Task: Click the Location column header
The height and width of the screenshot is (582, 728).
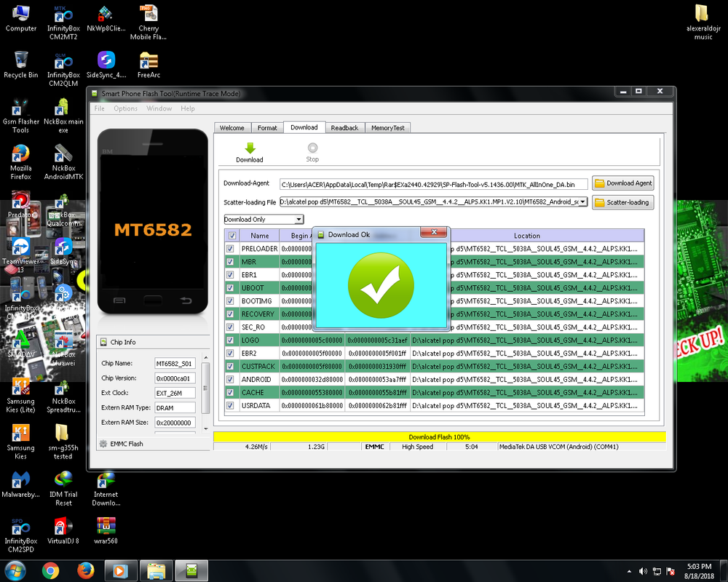Action: [x=527, y=235]
